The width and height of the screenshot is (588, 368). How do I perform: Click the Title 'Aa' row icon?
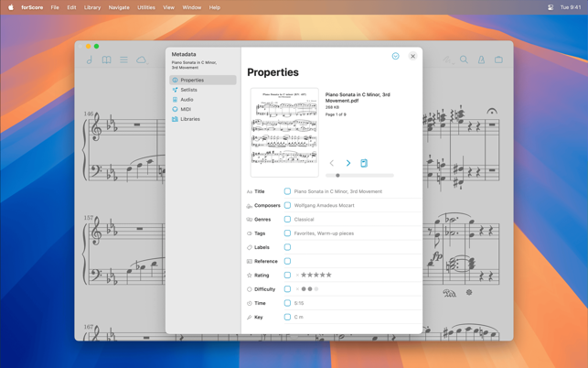(250, 191)
